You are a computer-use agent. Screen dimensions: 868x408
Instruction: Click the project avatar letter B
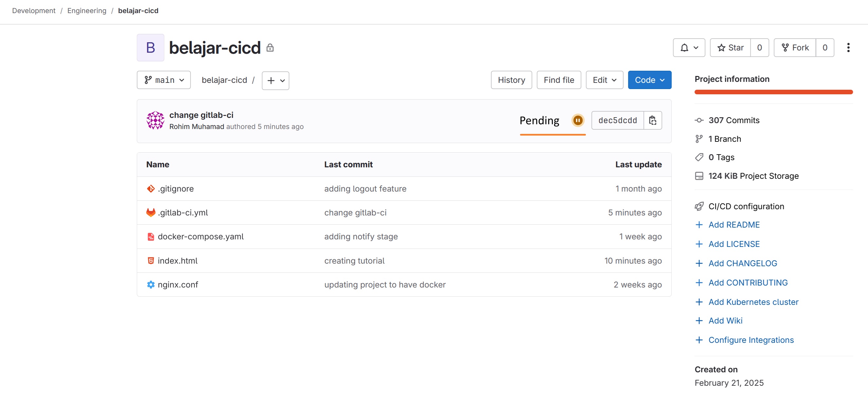[150, 47]
